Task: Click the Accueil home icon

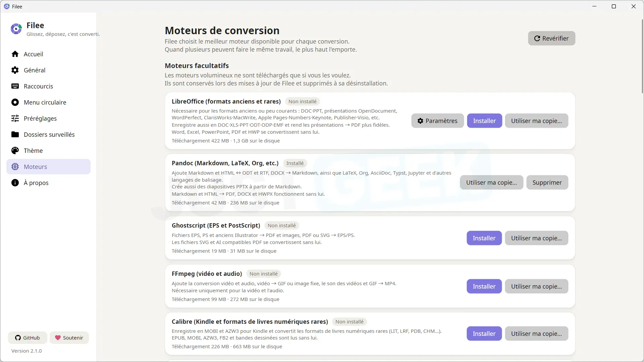Action: (15, 54)
